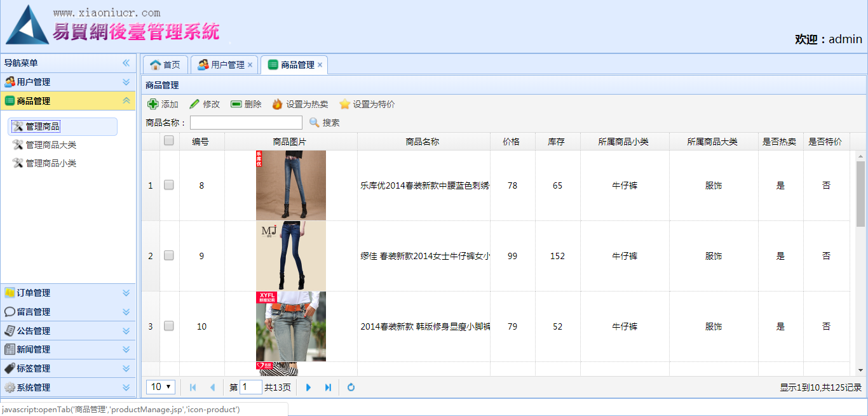Click the pencil 修改 icon

[x=194, y=104]
